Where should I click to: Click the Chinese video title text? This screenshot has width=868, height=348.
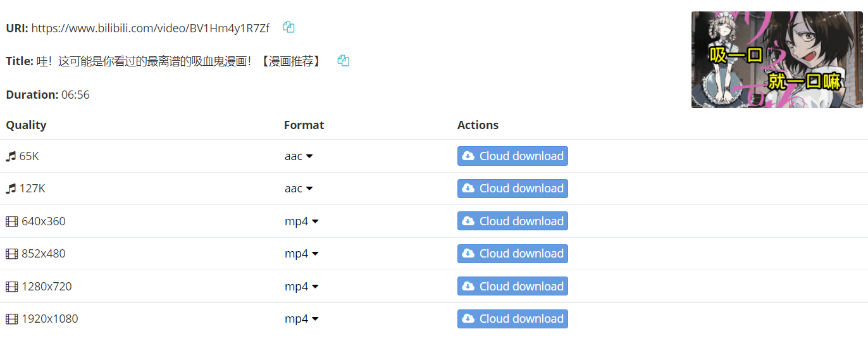point(180,61)
